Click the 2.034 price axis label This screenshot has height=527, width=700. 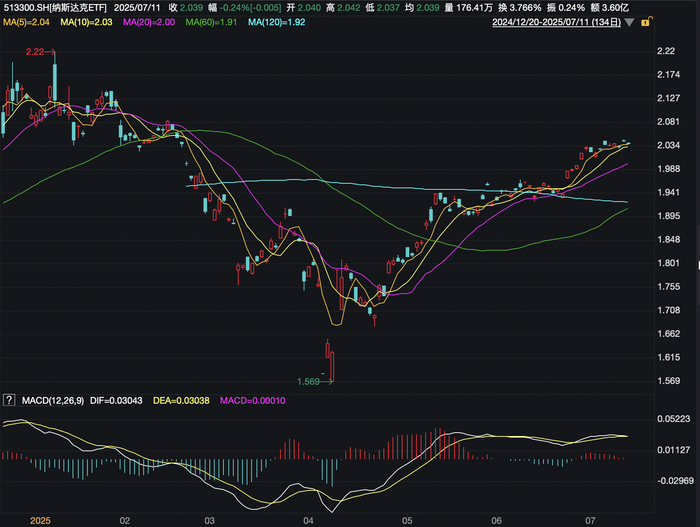668,145
